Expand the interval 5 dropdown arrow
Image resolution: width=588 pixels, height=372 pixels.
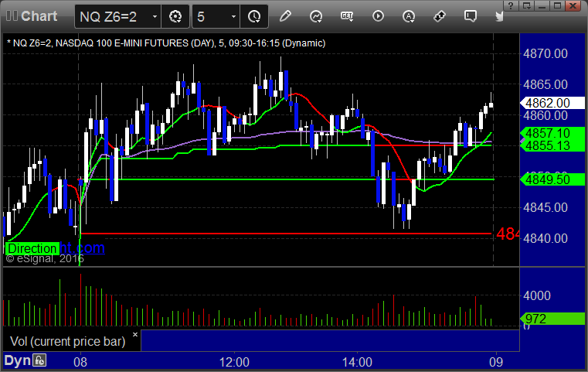click(233, 16)
